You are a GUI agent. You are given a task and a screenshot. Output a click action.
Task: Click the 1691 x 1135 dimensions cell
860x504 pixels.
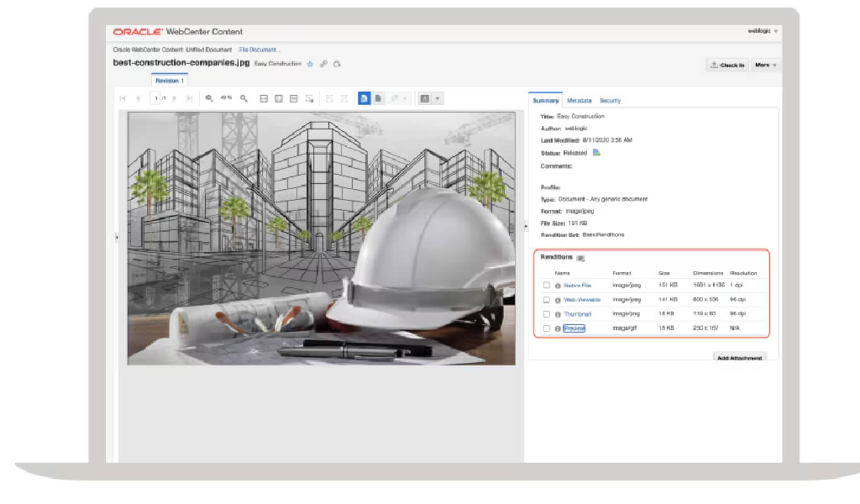(x=709, y=285)
